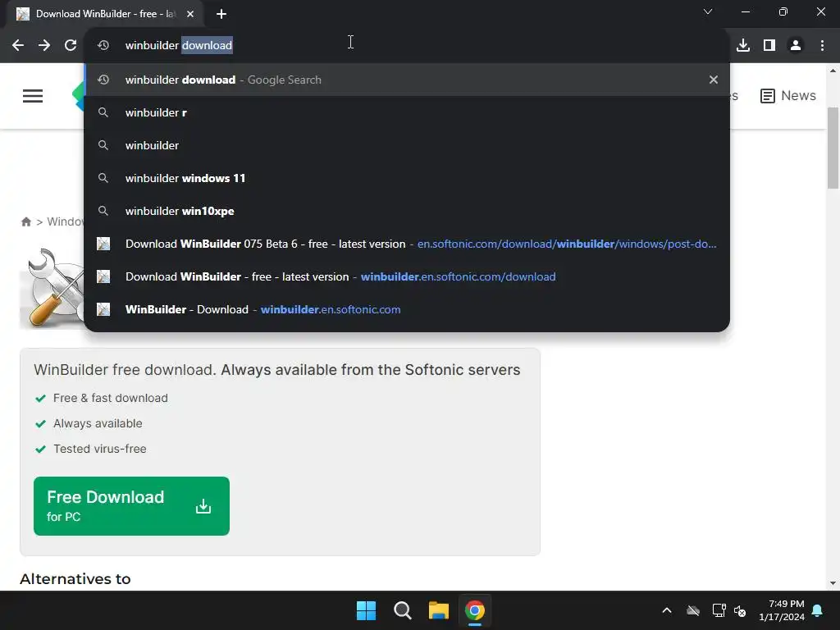This screenshot has height=630, width=840.
Task: Open the notifications bell icon
Action: click(818, 610)
